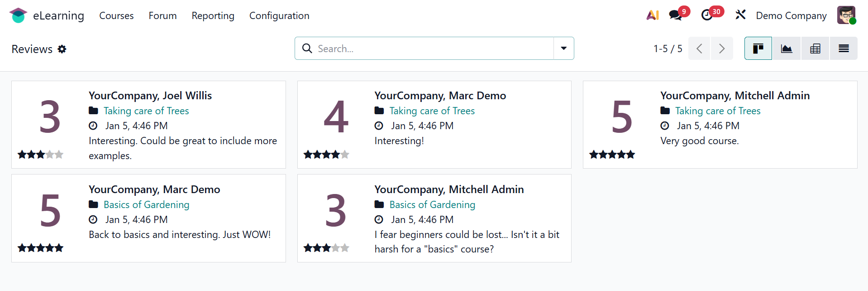
Task: Select the kanban view button
Action: [758, 48]
